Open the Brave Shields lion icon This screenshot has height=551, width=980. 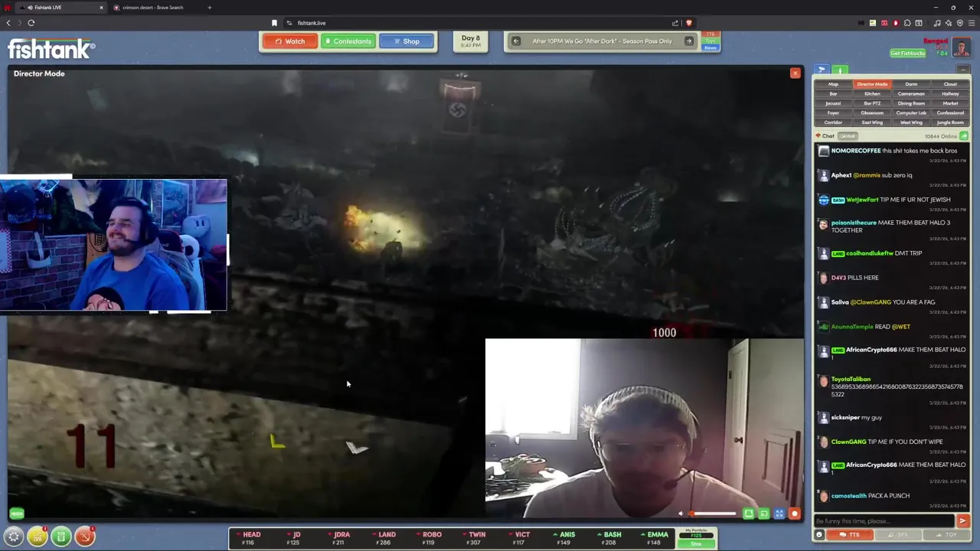(689, 23)
